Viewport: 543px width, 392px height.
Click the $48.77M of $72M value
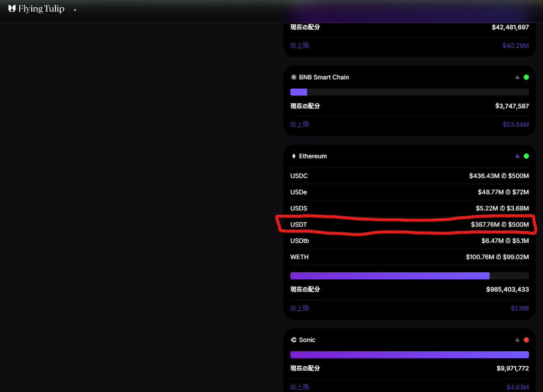tap(503, 192)
